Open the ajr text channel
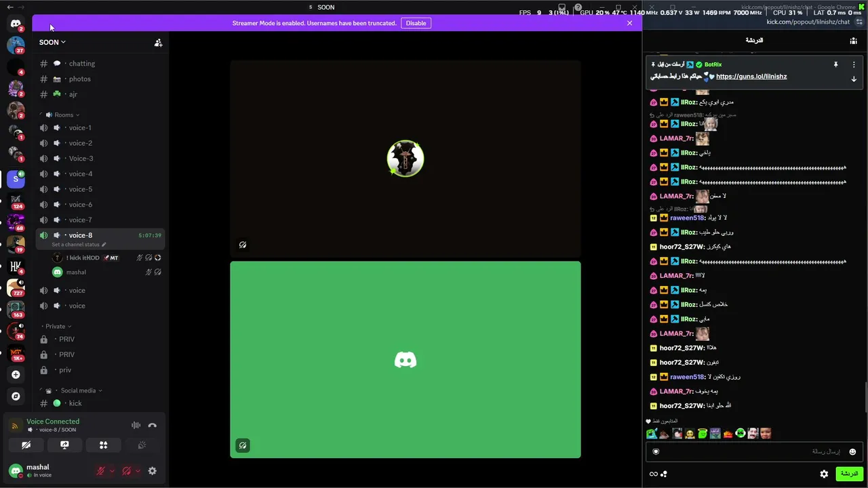The image size is (868, 488). tap(100, 95)
